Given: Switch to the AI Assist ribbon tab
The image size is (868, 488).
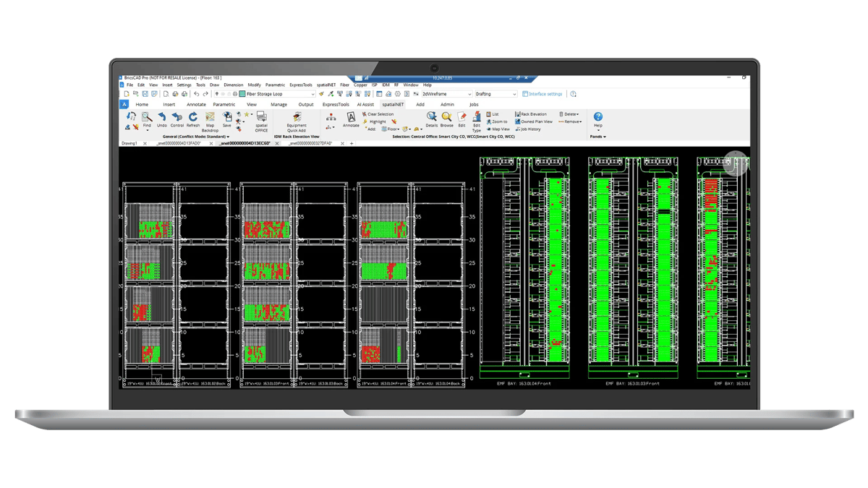Looking at the screenshot, I should tap(365, 104).
